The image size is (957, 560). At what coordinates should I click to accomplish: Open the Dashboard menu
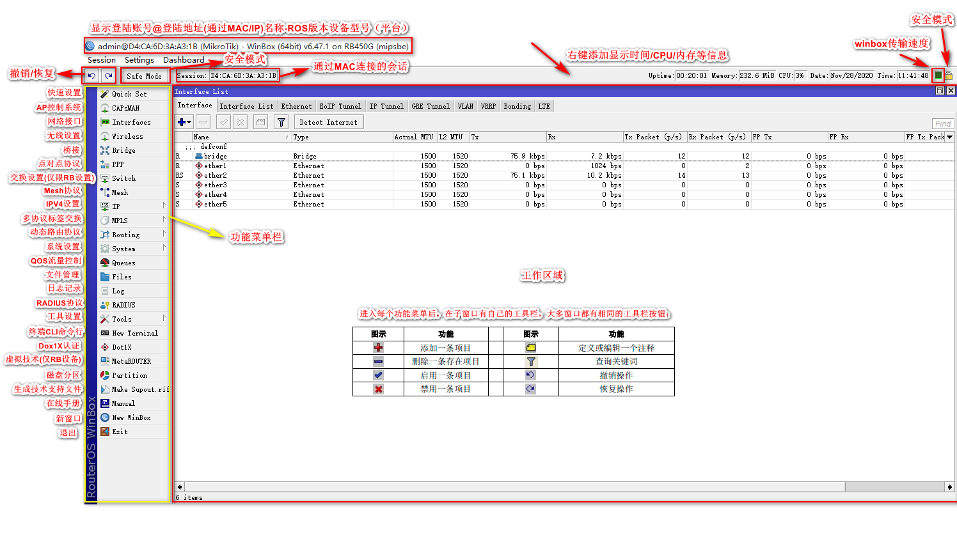[x=184, y=59]
